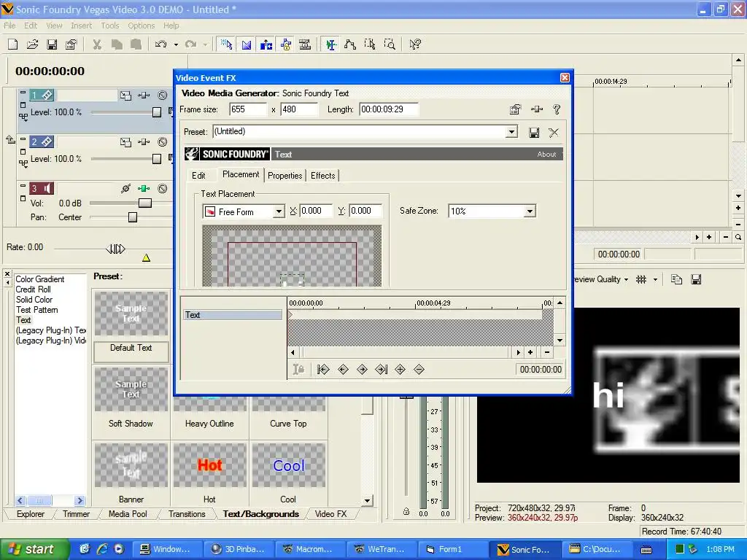Image resolution: width=747 pixels, height=560 pixels.
Task: Open a project using the folder icon
Action: [x=32, y=44]
